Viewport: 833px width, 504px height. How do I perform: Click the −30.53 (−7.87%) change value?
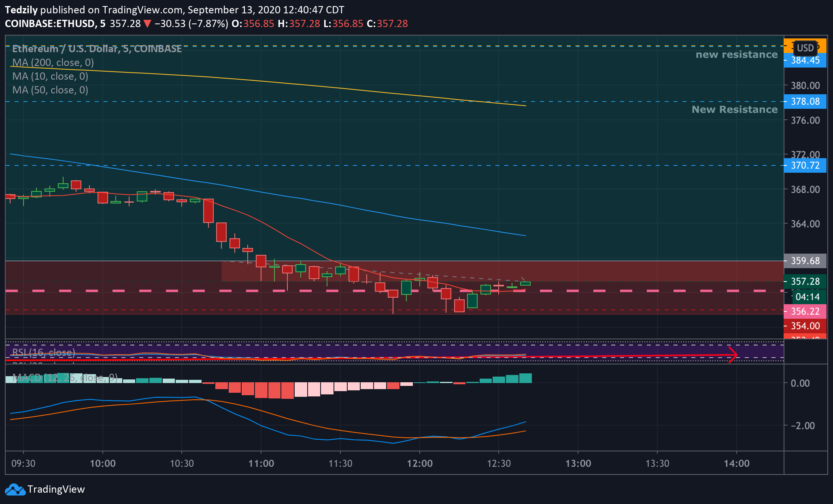click(191, 24)
